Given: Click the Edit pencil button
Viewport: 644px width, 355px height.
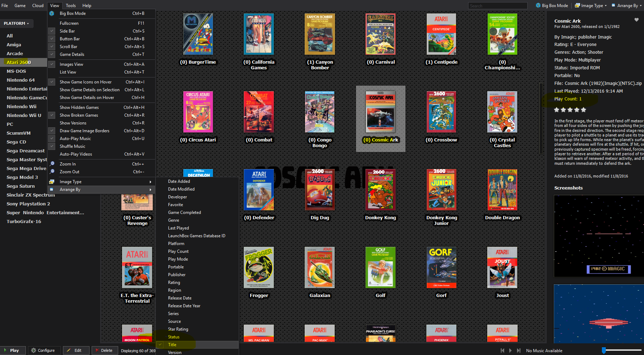Looking at the screenshot, I should pos(76,350).
